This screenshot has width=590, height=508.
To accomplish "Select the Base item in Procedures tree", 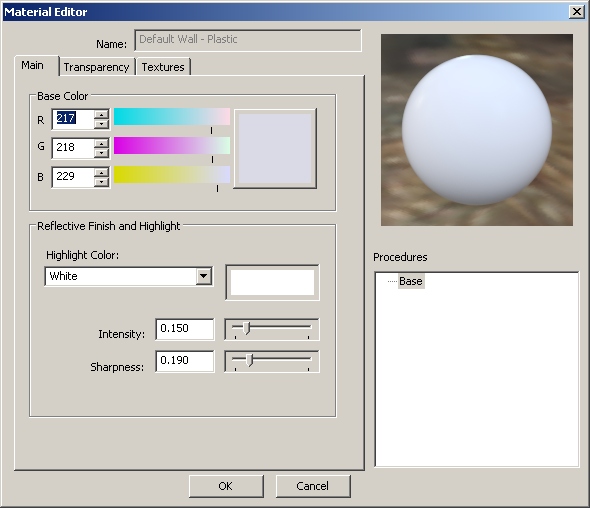I will 411,281.
